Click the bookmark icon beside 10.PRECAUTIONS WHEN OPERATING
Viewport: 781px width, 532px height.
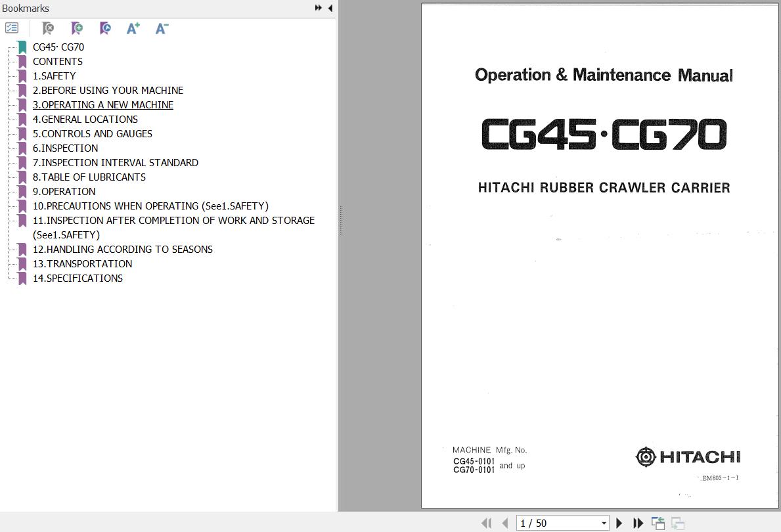(x=22, y=206)
